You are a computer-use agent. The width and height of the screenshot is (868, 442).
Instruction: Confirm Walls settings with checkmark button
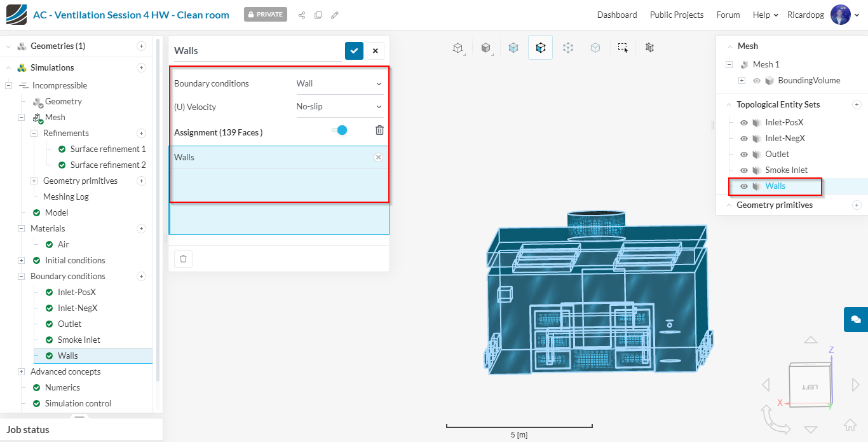tap(354, 51)
